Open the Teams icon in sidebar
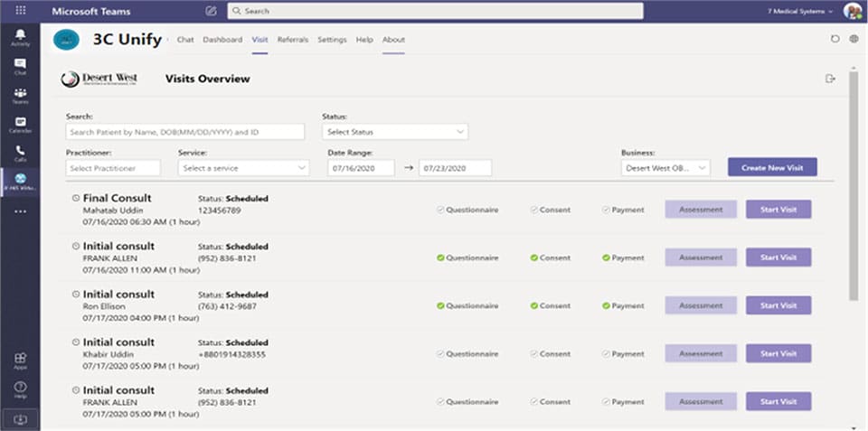The image size is (868, 431). click(x=19, y=95)
